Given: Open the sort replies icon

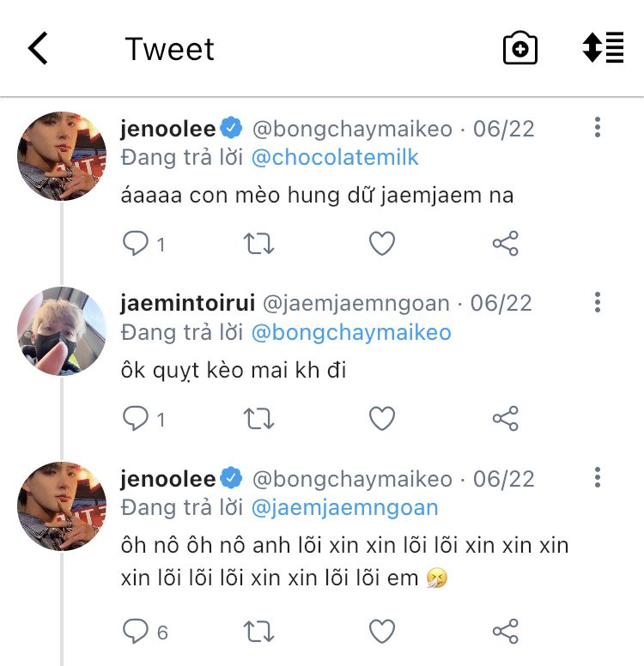Looking at the screenshot, I should point(603,48).
